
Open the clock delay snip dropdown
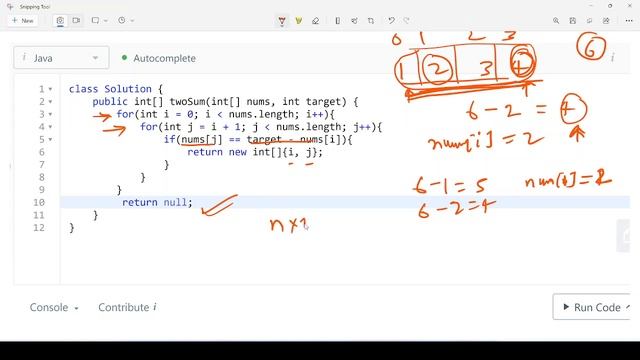tap(126, 20)
